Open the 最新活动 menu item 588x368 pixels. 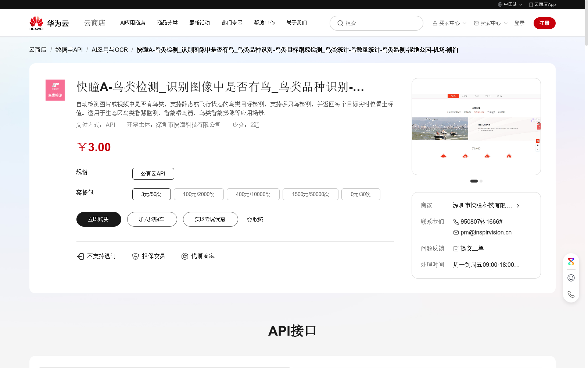[x=200, y=23]
